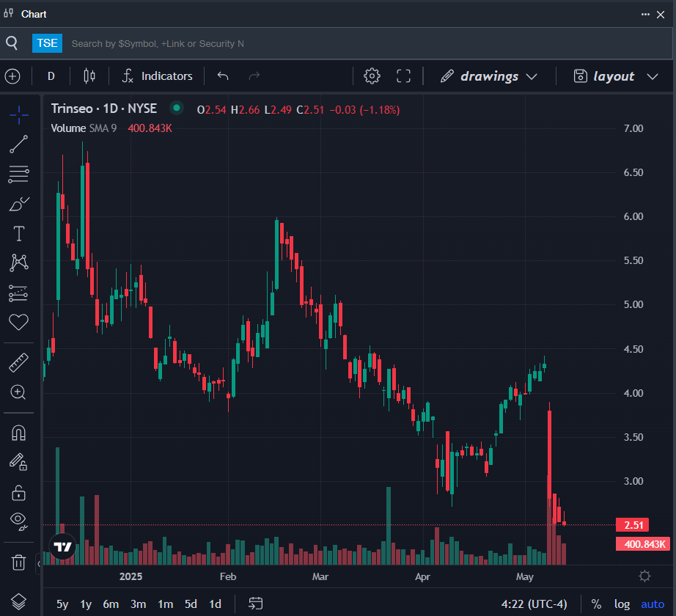
Task: Click the green market status dot
Action: point(176,108)
